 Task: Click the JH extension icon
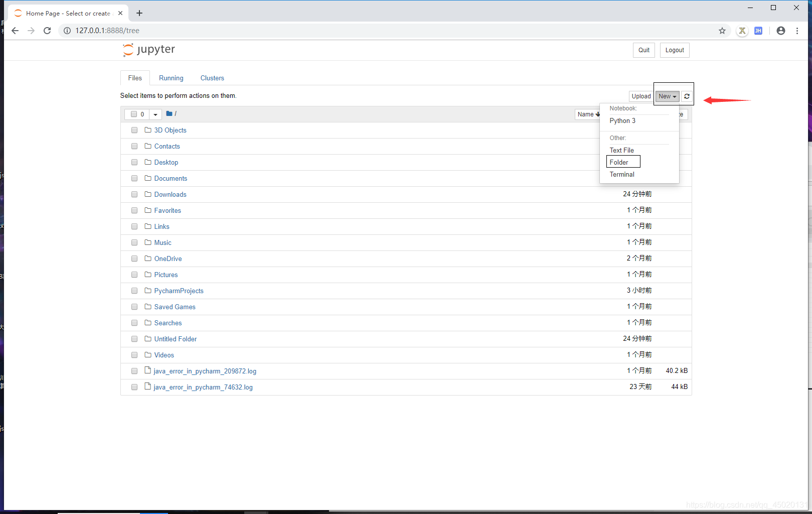click(x=758, y=31)
